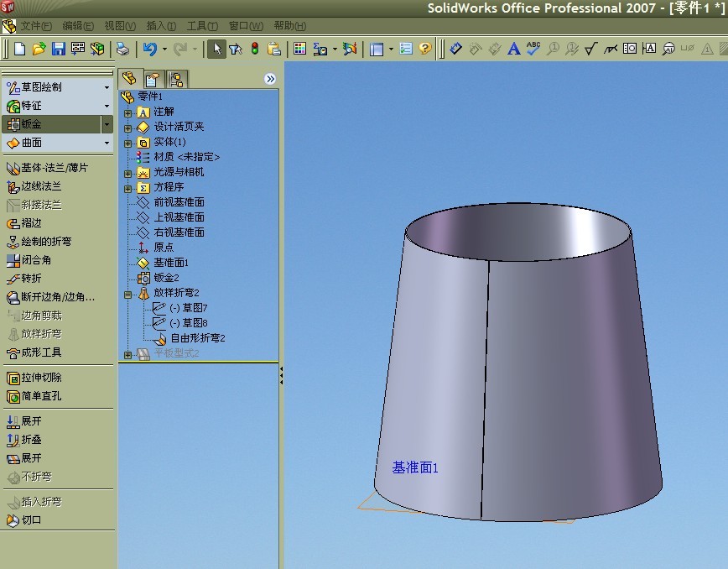The width and height of the screenshot is (728, 569).
Task: Click the 简单直孔 simple hole tool
Action: point(34,396)
